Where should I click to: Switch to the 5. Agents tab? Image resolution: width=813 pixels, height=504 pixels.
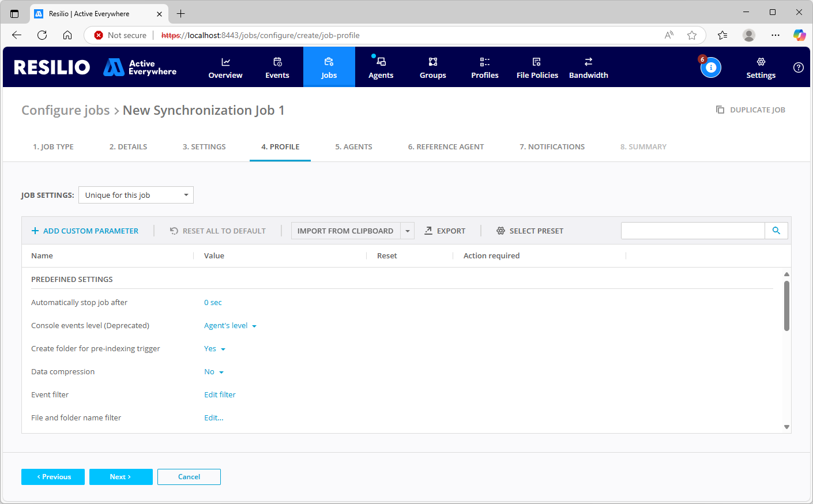point(353,147)
